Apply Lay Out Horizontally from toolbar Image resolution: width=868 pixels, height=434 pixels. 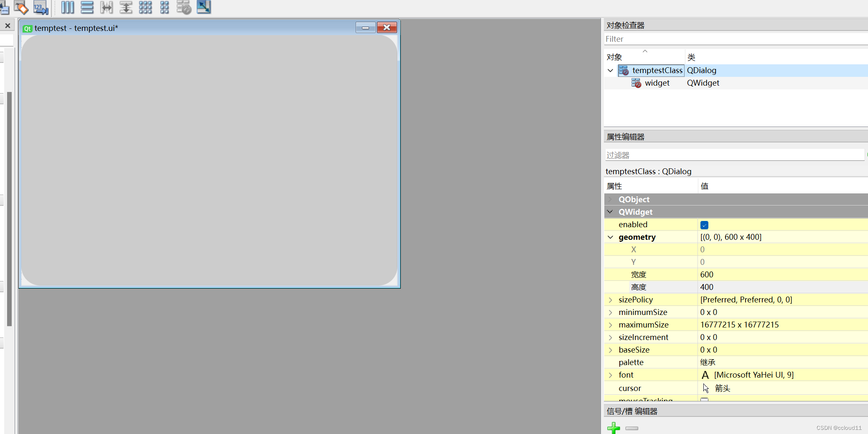point(68,8)
